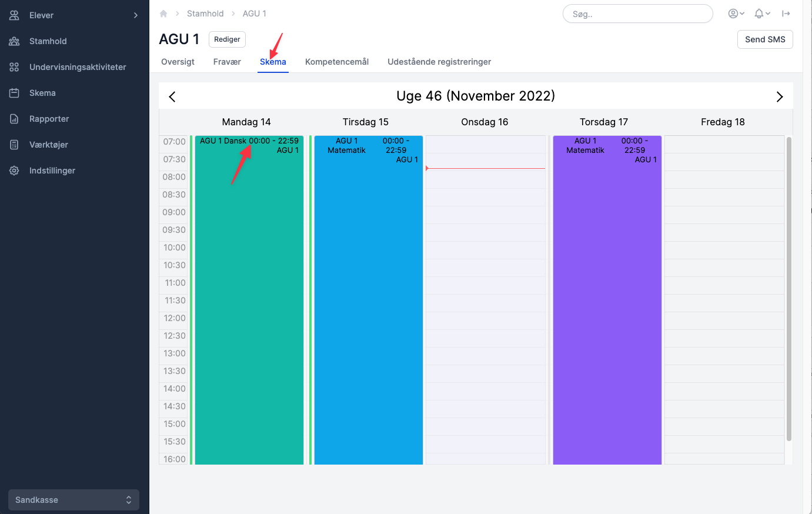Open Indstillinger gear icon in sidebar
Viewport: 812px width, 514px height.
[15, 171]
